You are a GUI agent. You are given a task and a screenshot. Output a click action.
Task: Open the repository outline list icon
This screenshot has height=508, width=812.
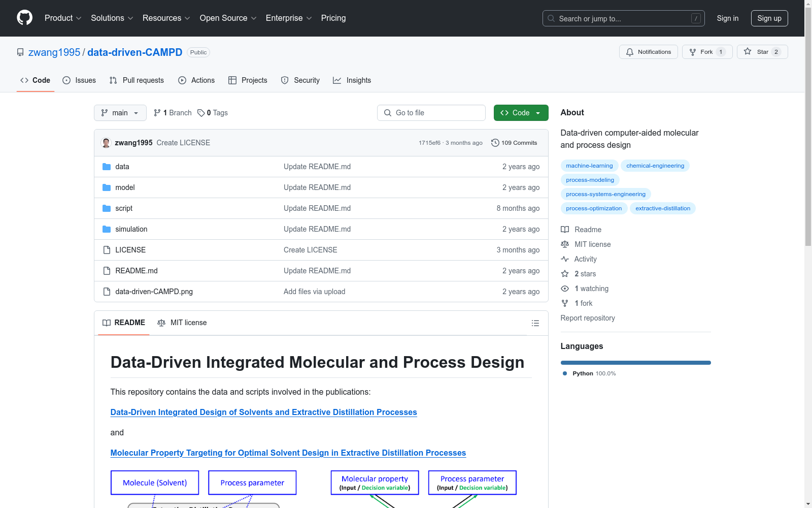(535, 323)
